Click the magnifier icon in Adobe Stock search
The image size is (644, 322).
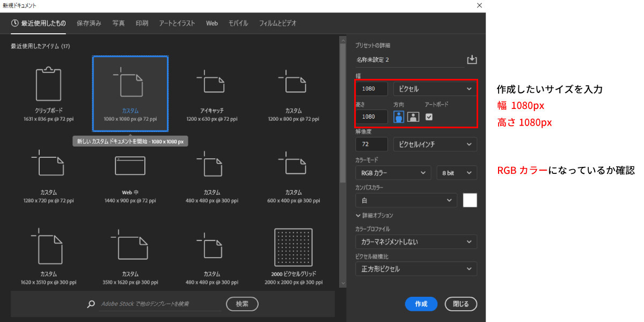pyautogui.click(x=91, y=304)
